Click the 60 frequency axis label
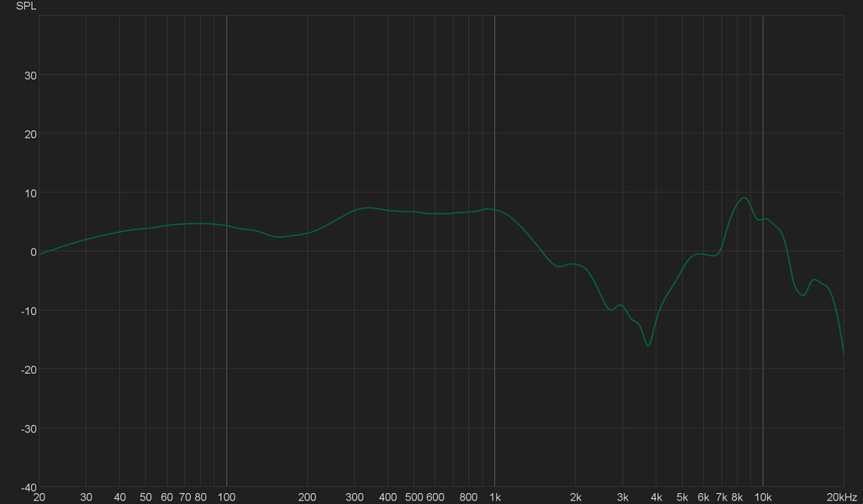Viewport: 863px width, 504px height. click(x=166, y=497)
